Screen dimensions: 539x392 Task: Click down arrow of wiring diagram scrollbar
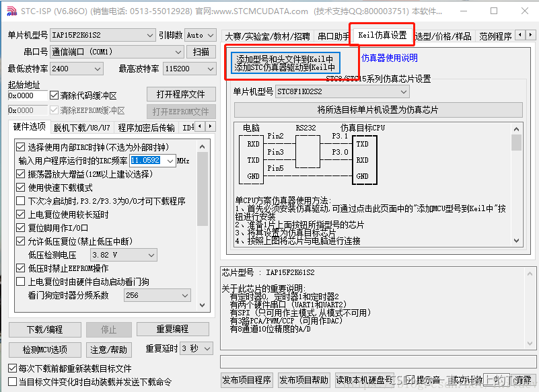pos(516,241)
